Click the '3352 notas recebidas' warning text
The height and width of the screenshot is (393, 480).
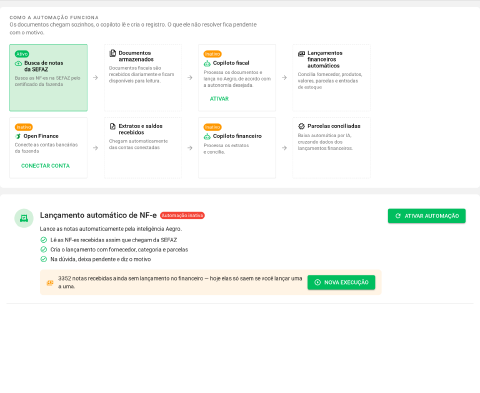click(x=180, y=282)
